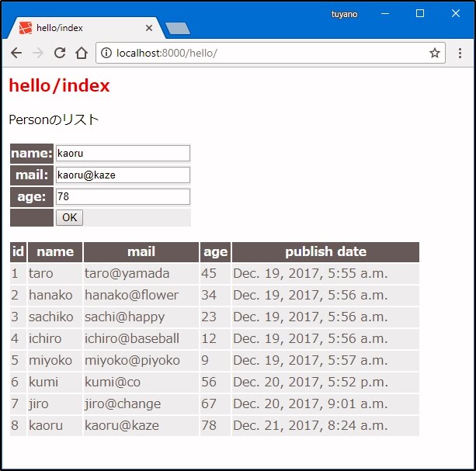Screen dimensions: 476x471
Task: Close the hello/index tab
Action: (149, 28)
